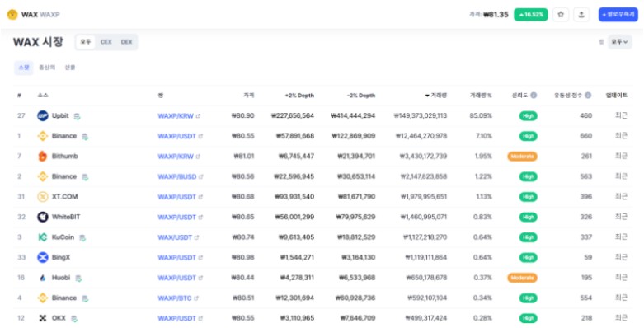Sort by the -2% Depth column
This screenshot has width=644, height=328.
tap(361, 96)
